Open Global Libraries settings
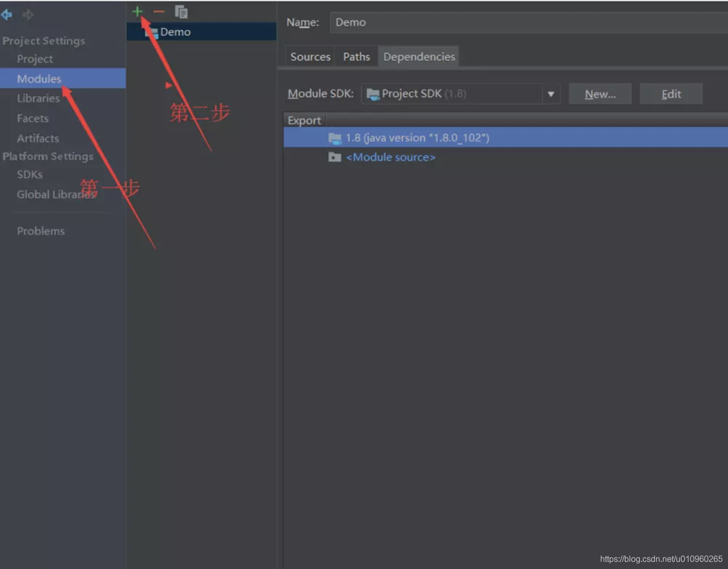Viewport: 728px width, 569px height. 56,194
